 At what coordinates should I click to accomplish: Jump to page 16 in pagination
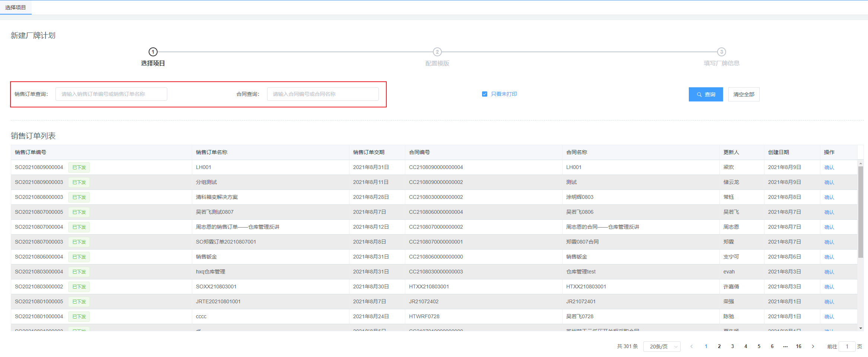pos(799,347)
